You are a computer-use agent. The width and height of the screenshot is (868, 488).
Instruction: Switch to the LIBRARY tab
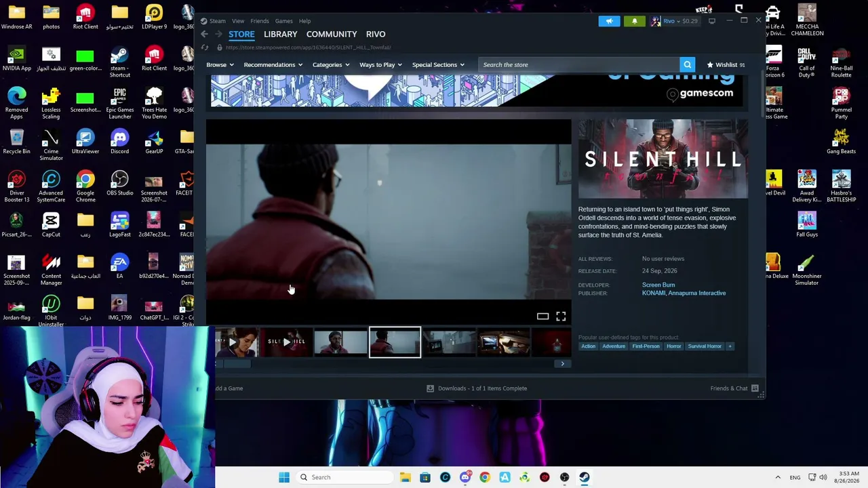click(x=281, y=34)
